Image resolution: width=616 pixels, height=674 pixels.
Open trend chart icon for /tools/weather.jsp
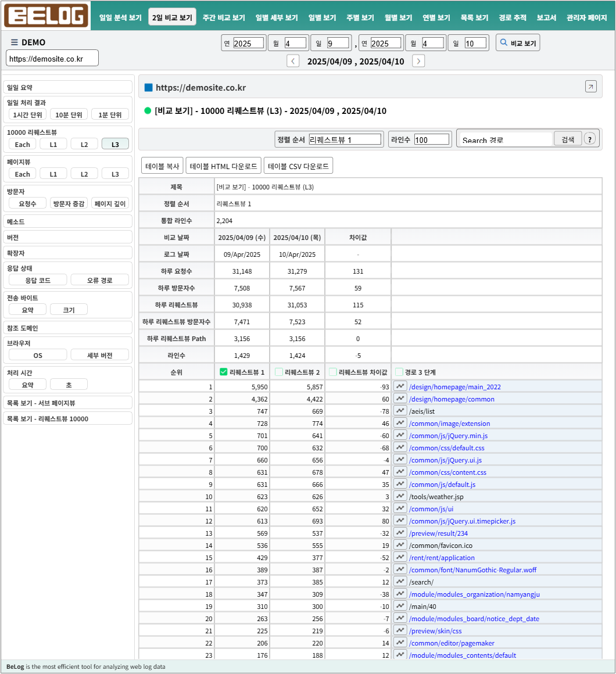pos(400,496)
